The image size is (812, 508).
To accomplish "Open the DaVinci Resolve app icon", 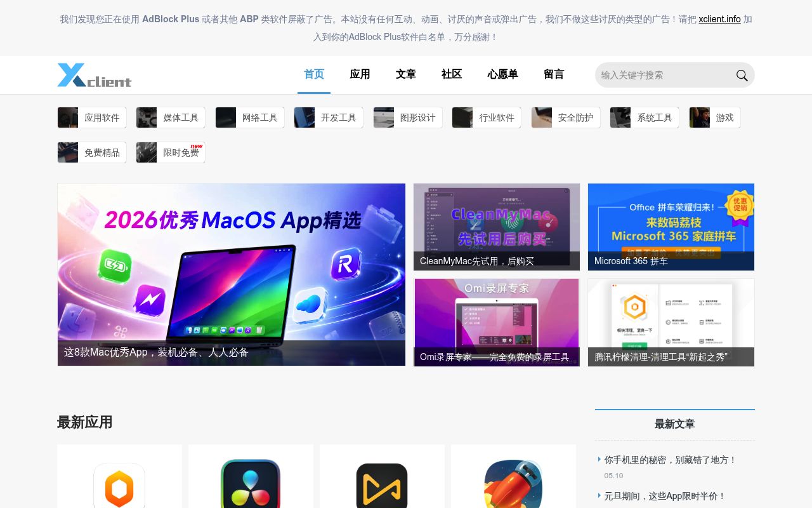I will (251, 484).
